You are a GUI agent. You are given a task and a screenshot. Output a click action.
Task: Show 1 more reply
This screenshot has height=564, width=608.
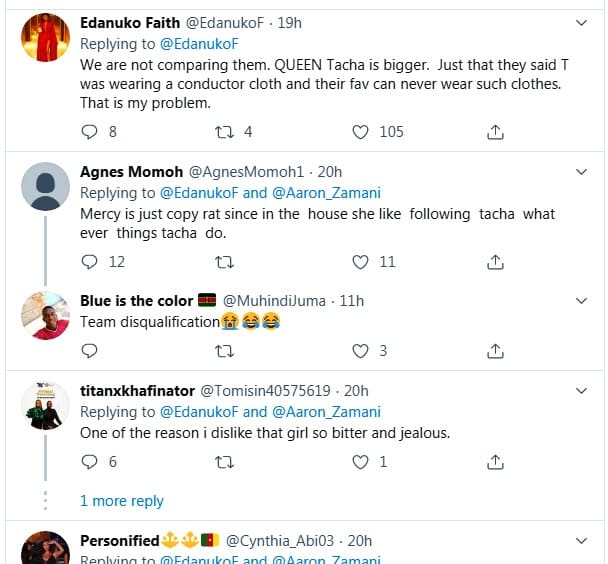121,501
